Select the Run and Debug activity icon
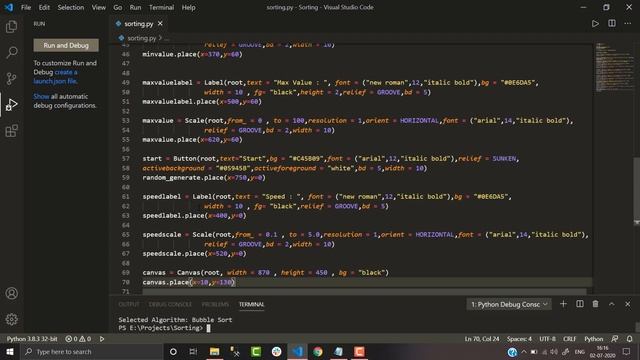 click(11, 104)
